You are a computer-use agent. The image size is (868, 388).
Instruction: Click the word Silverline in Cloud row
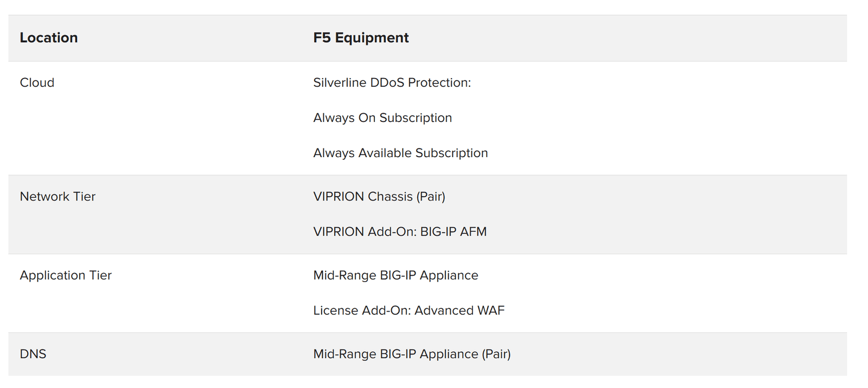click(340, 83)
